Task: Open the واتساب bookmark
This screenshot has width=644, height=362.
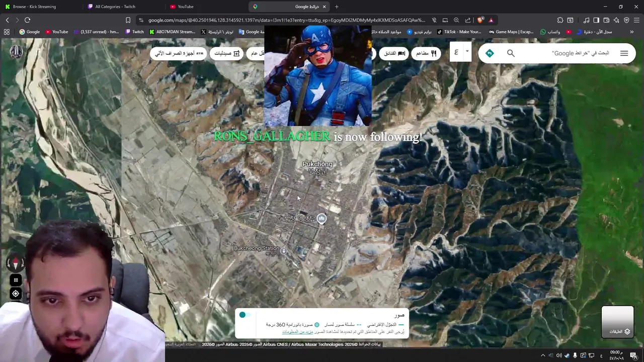Action: (550, 32)
